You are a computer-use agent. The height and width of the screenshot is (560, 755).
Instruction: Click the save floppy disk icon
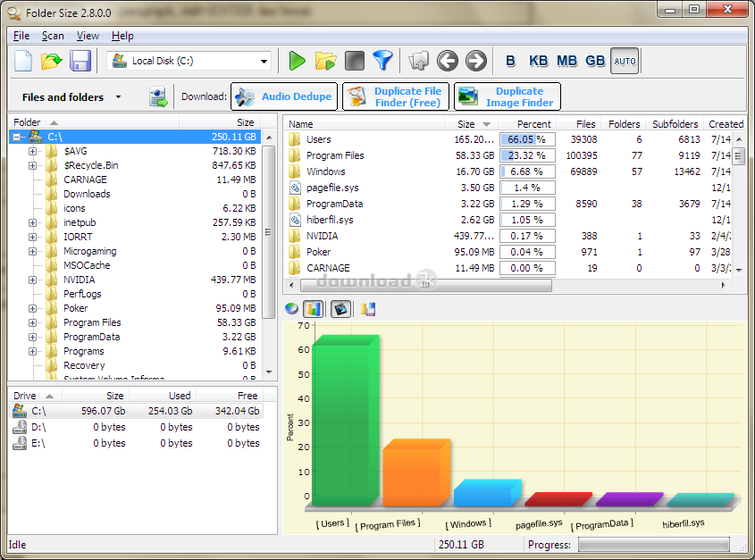[80, 61]
